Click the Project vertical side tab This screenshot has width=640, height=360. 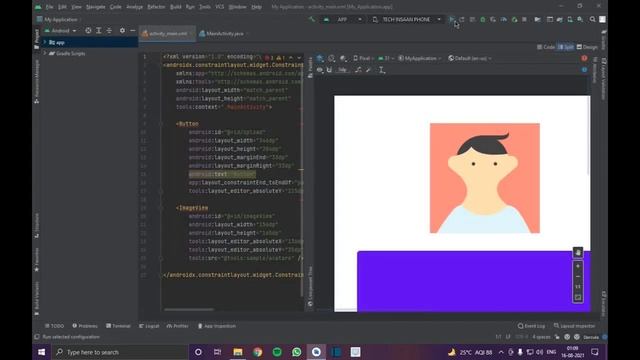(37, 39)
